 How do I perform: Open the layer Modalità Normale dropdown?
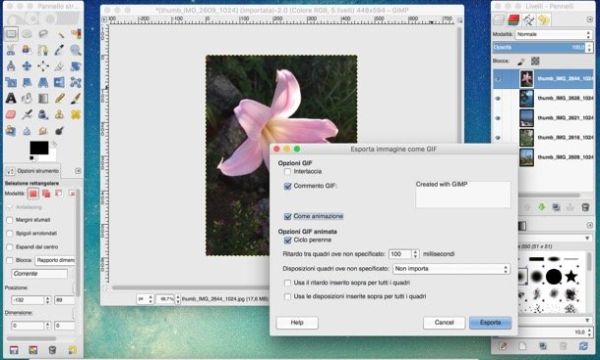(x=554, y=34)
